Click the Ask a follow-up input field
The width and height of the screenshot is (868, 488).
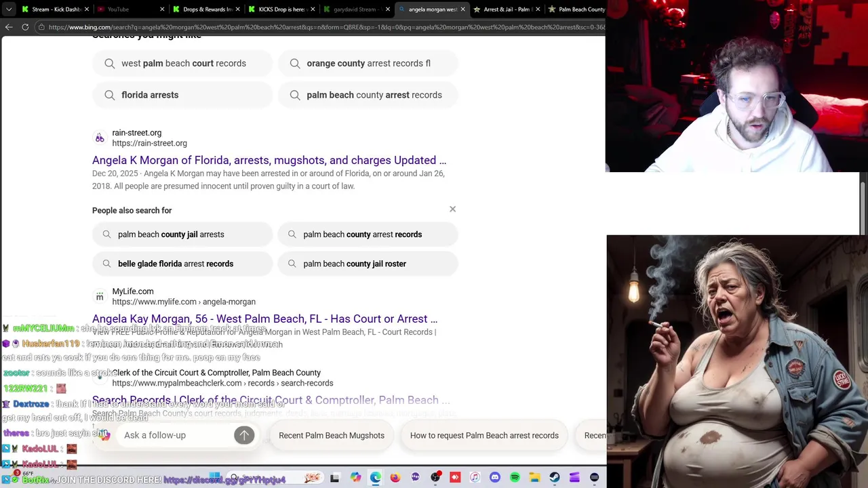click(x=176, y=435)
